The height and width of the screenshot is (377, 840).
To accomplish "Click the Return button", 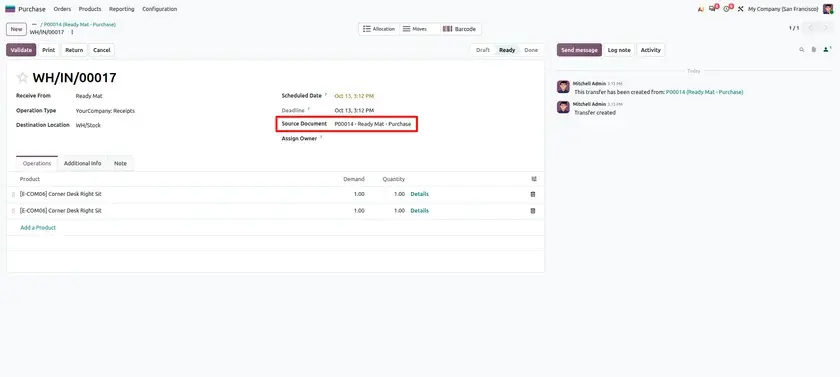I will pos(74,50).
